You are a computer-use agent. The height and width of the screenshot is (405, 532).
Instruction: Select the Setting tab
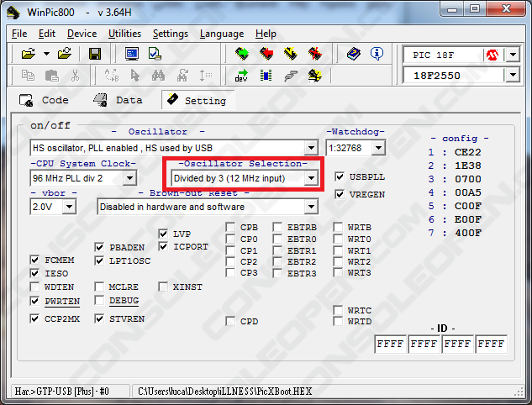click(198, 100)
